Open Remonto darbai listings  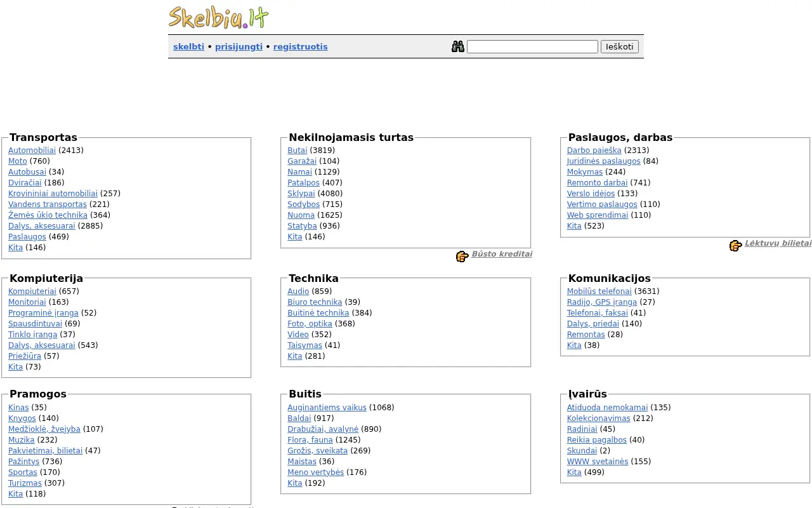[x=598, y=183]
